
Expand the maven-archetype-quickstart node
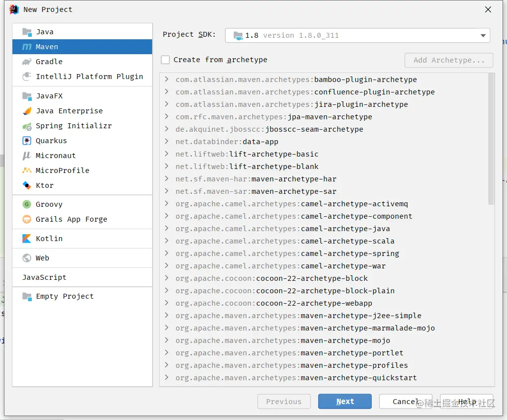[167, 378]
